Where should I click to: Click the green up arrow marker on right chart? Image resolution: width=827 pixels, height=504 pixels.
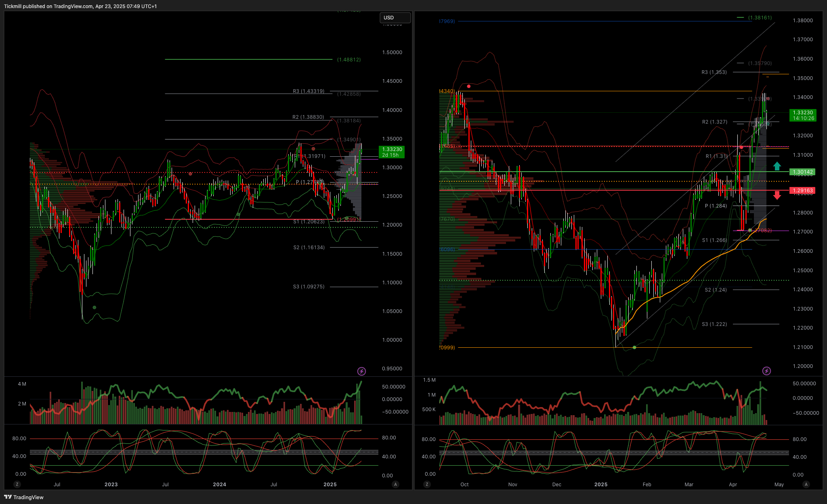tap(777, 166)
